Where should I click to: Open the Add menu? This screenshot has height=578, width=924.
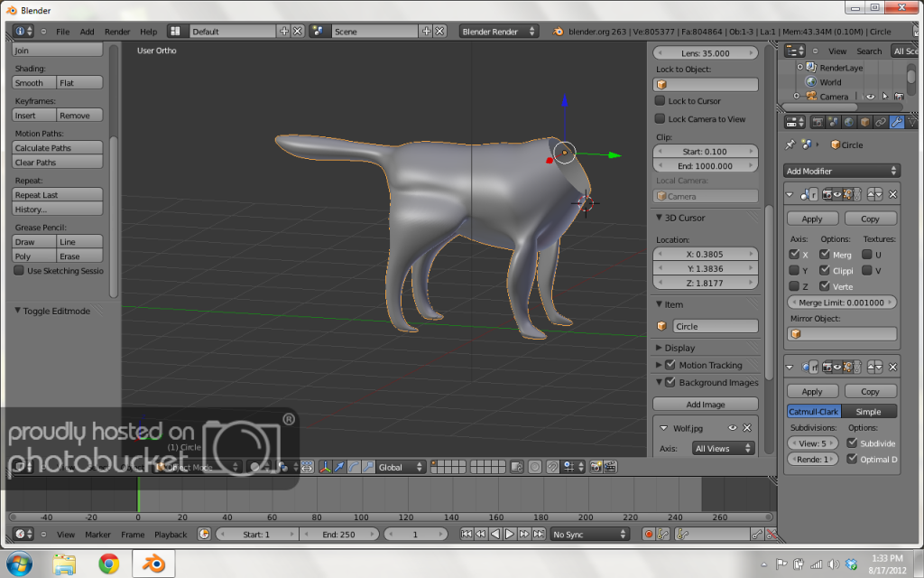click(88, 32)
